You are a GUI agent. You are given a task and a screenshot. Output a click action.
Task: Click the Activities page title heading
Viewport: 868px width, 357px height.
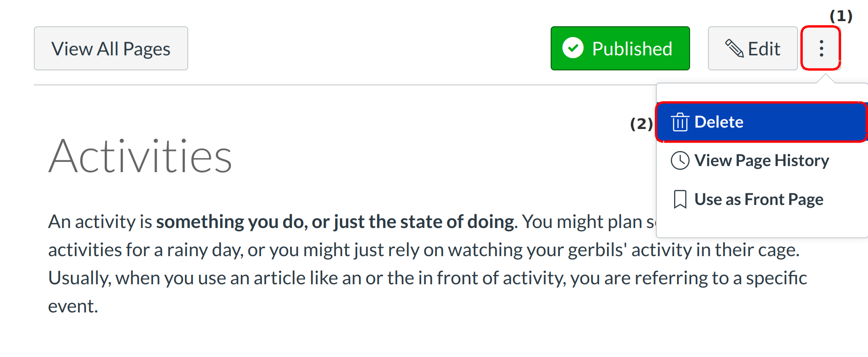tap(140, 156)
